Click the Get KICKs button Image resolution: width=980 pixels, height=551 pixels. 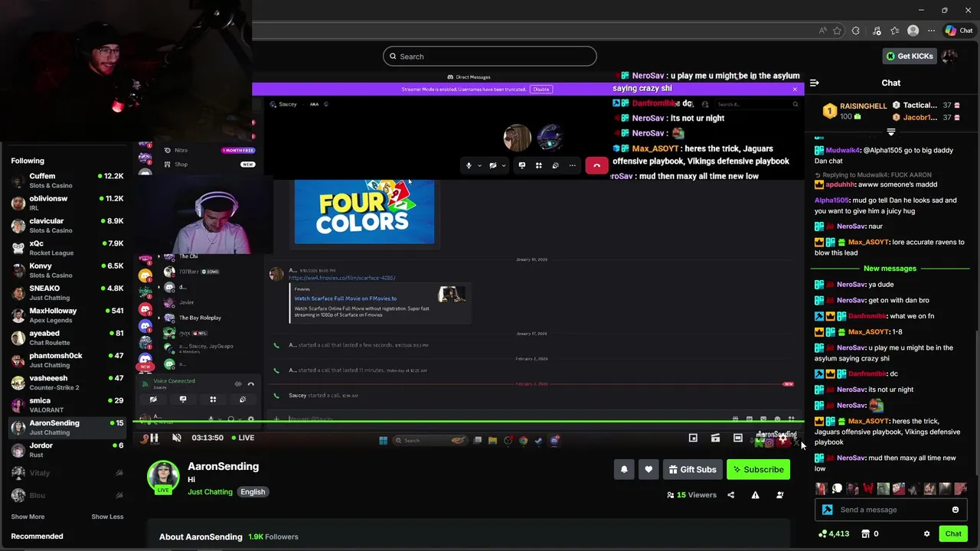[x=910, y=56]
